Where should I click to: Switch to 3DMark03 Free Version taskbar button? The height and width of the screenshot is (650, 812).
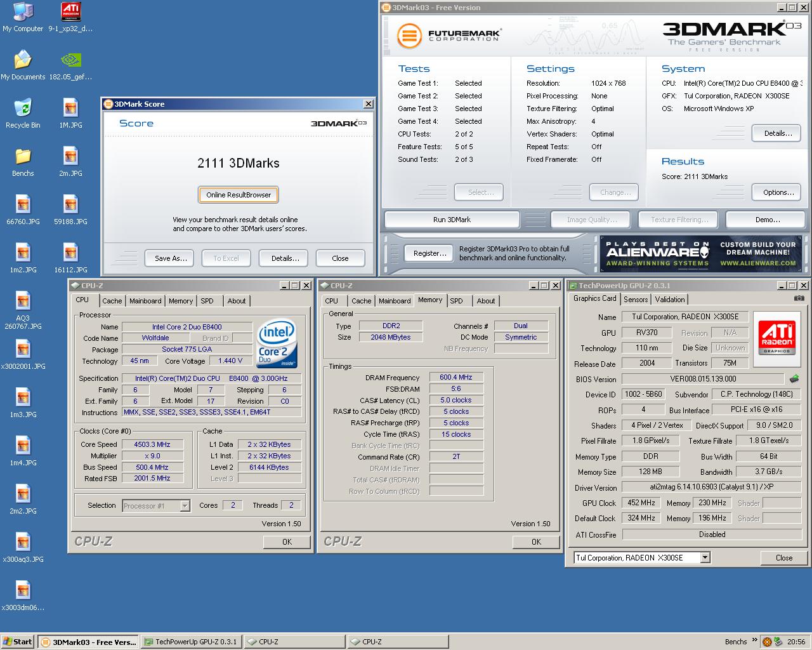coord(88,642)
